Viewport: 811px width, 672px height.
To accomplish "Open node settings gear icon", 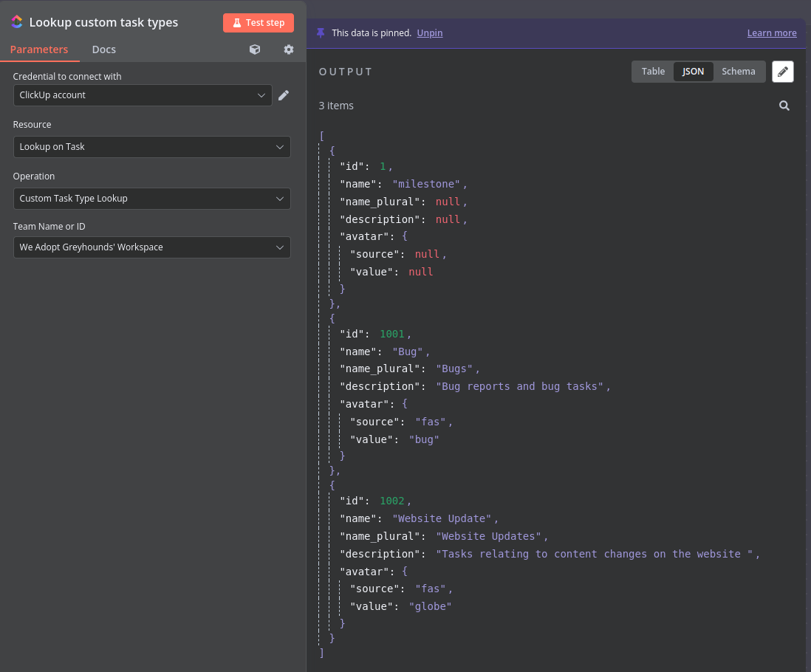I will point(289,49).
